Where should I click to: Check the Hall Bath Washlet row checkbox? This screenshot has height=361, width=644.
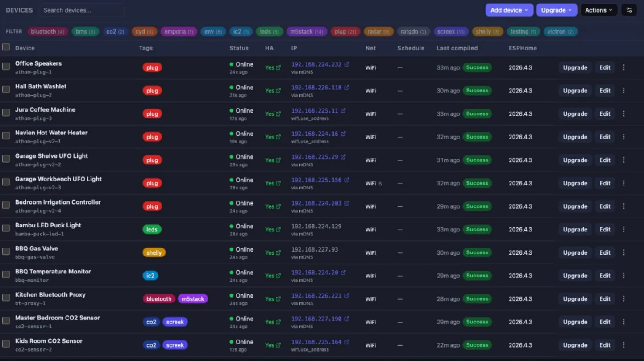tap(6, 89)
